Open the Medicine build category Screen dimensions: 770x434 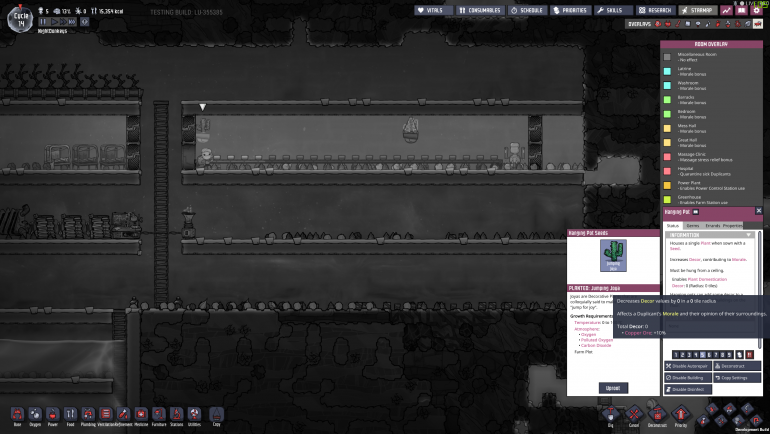click(x=141, y=414)
